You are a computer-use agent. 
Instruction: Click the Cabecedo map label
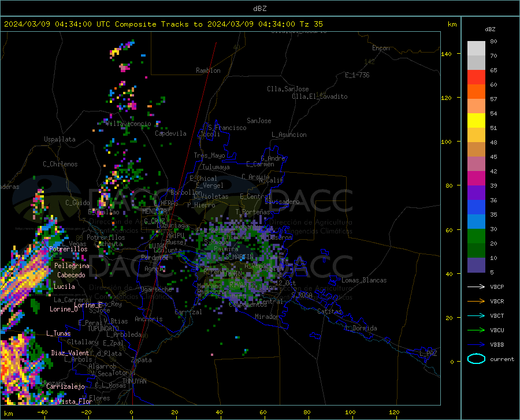[71, 275]
